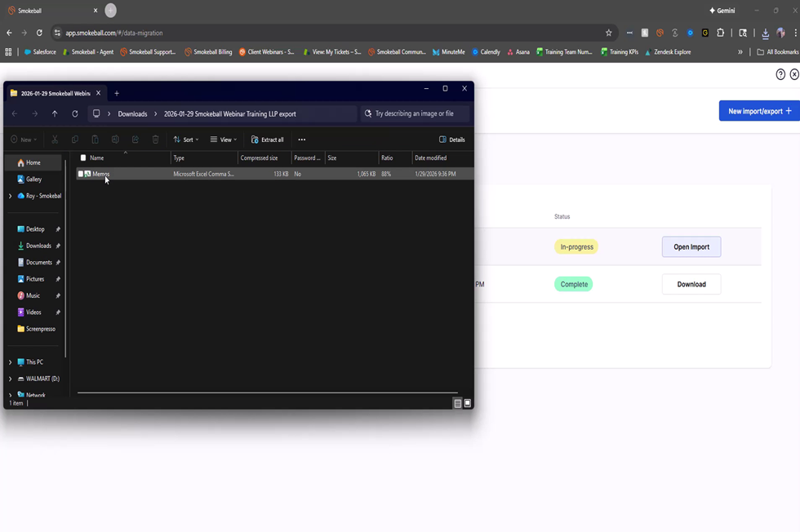
Task: Expand the This PC tree node
Action: point(11,362)
